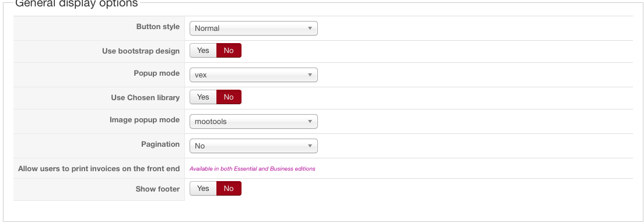The image size is (644, 223).
Task: Click the Allow users to print invoices label
Action: tap(99, 168)
